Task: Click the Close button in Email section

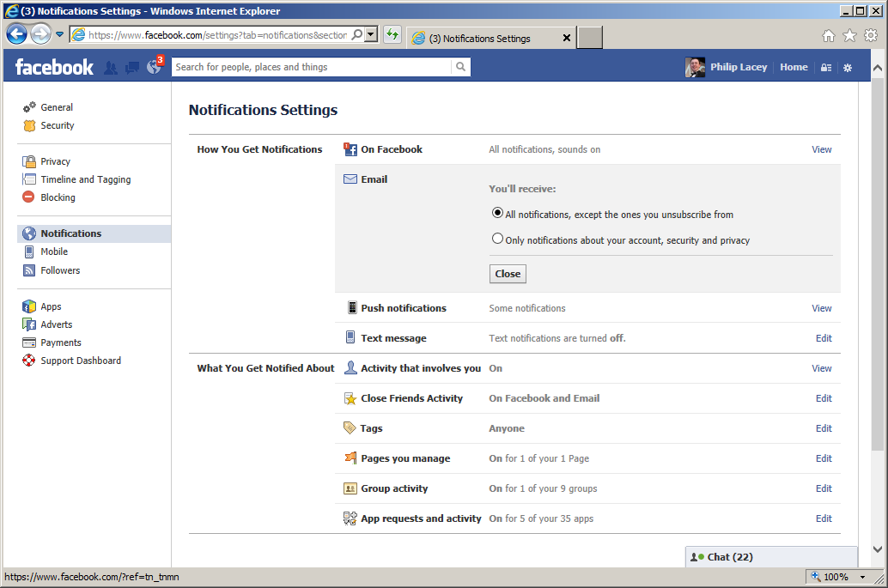Action: pyautogui.click(x=508, y=274)
